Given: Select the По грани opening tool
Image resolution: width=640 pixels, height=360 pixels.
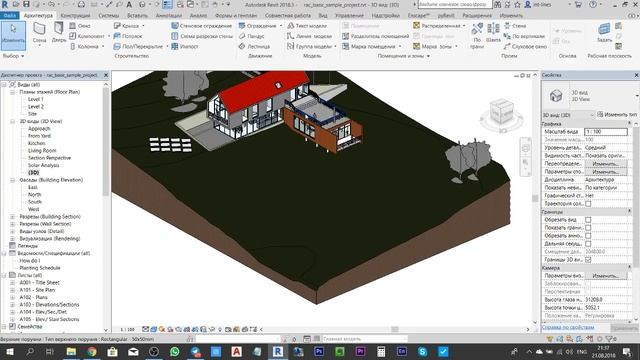Looking at the screenshot, I should 477,35.
